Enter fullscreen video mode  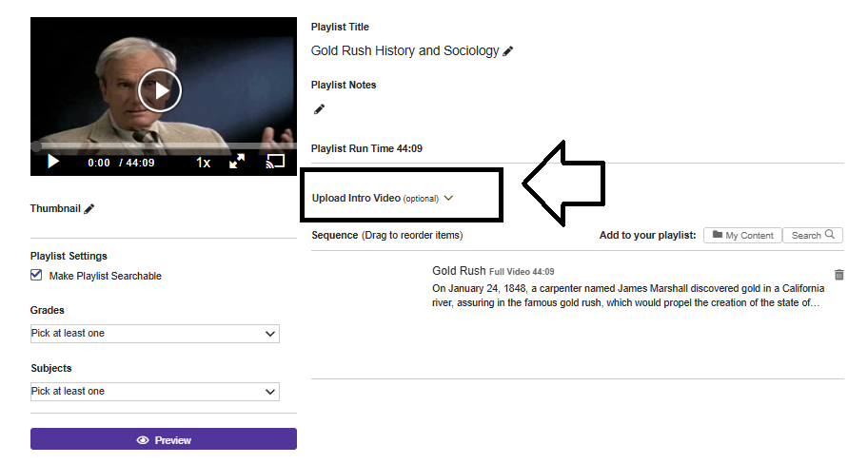point(237,162)
